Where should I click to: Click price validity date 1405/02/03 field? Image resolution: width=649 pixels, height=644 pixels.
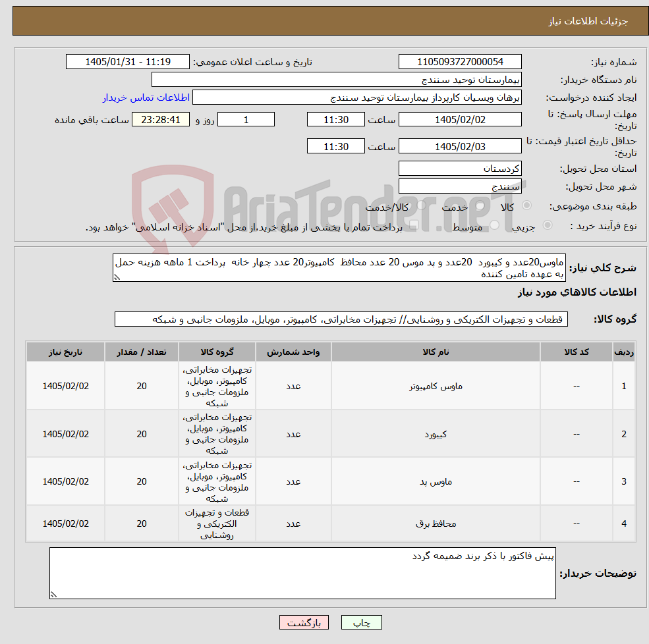pos(460,146)
